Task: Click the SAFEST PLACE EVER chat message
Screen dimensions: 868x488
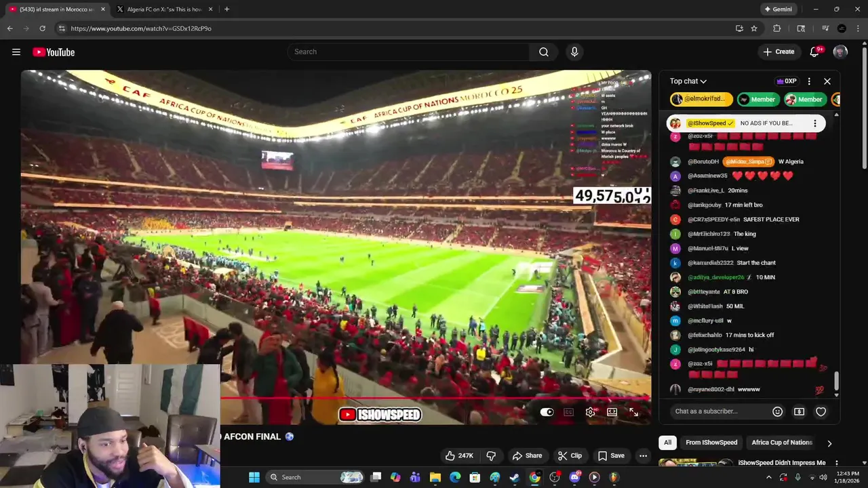Action: [x=771, y=220]
